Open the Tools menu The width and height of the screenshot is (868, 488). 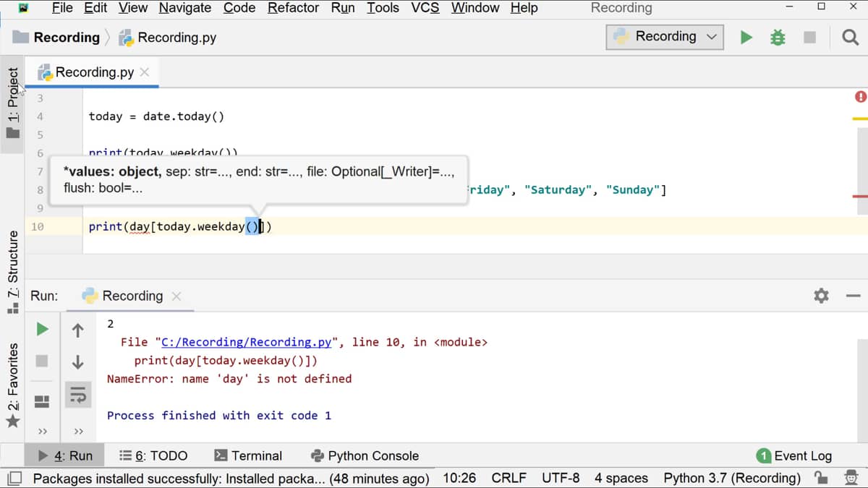[x=383, y=8]
